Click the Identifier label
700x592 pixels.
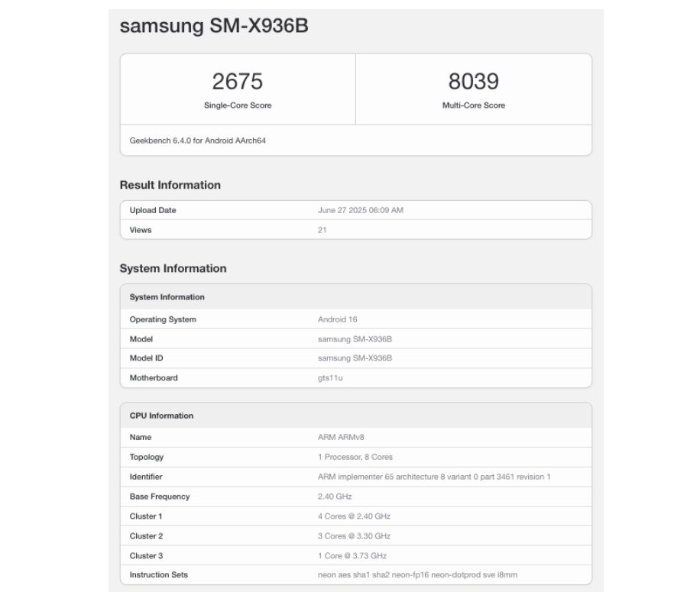146,477
